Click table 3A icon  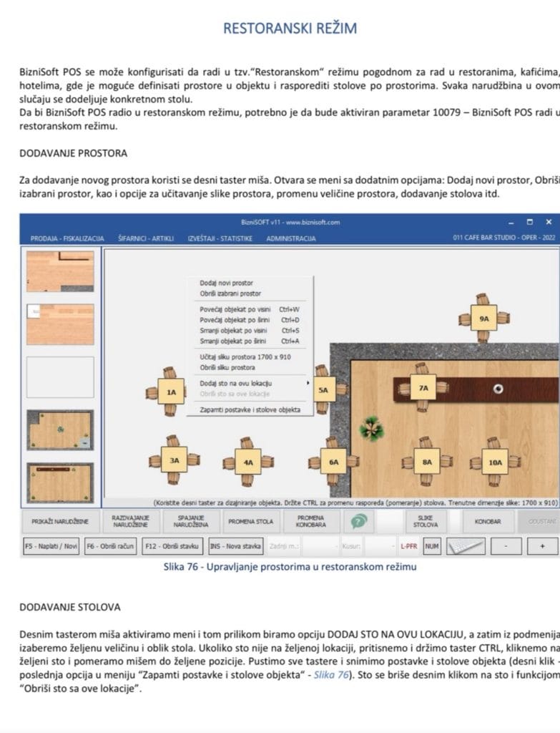tap(174, 460)
